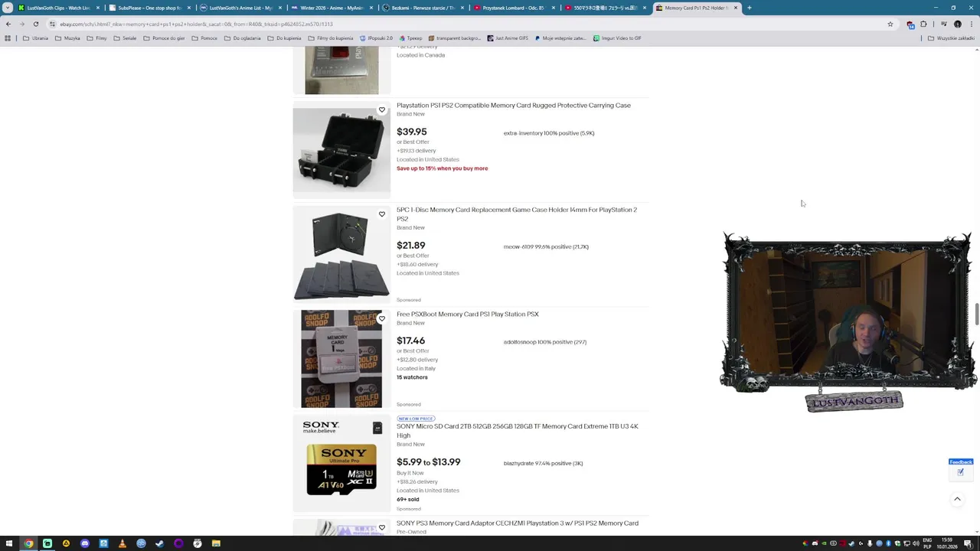
Task: Switch to Bedkami tab
Action: (423, 8)
